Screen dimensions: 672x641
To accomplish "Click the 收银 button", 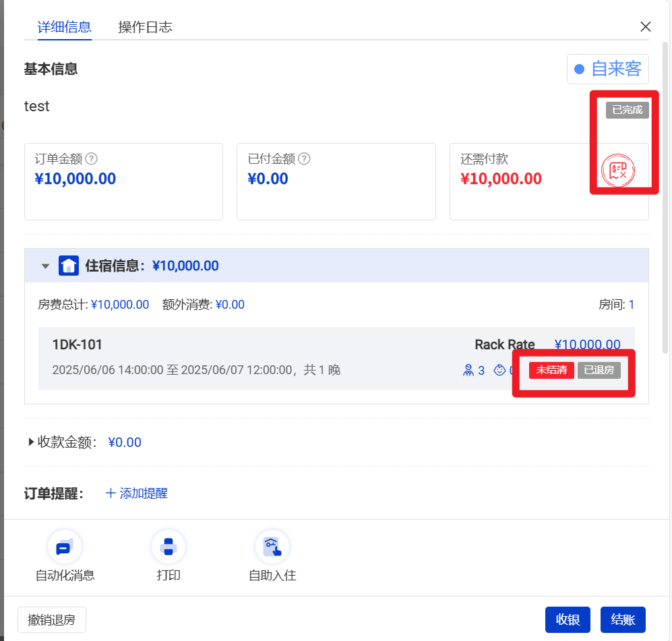I will point(568,620).
